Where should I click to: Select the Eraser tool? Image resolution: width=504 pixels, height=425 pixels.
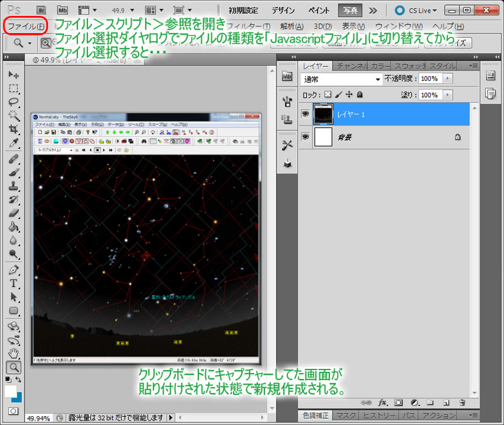click(13, 213)
